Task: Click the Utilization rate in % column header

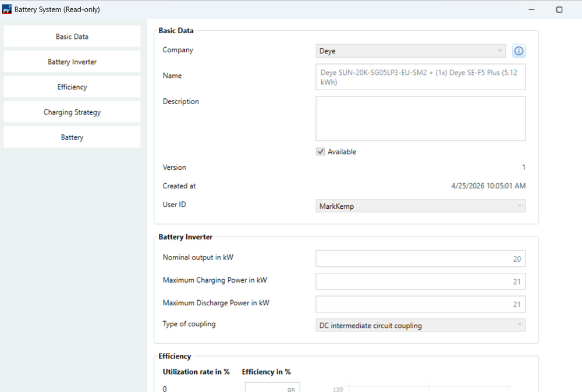Action: point(196,372)
